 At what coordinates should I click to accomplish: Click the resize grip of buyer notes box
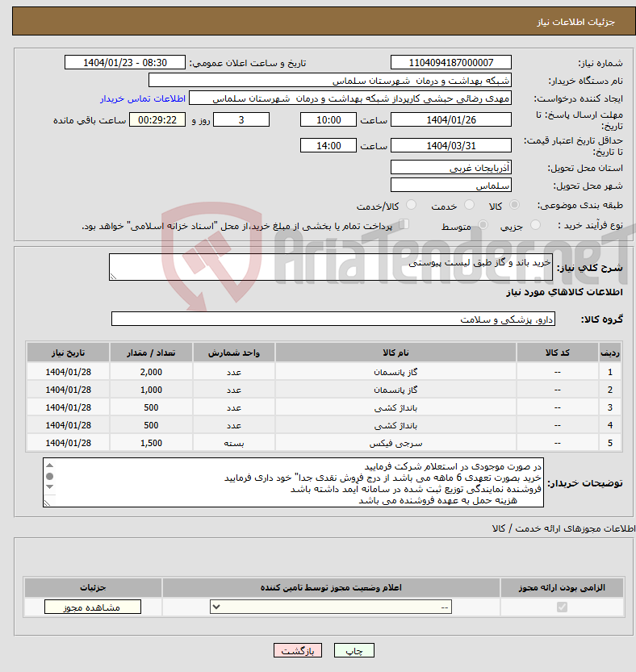(x=47, y=503)
